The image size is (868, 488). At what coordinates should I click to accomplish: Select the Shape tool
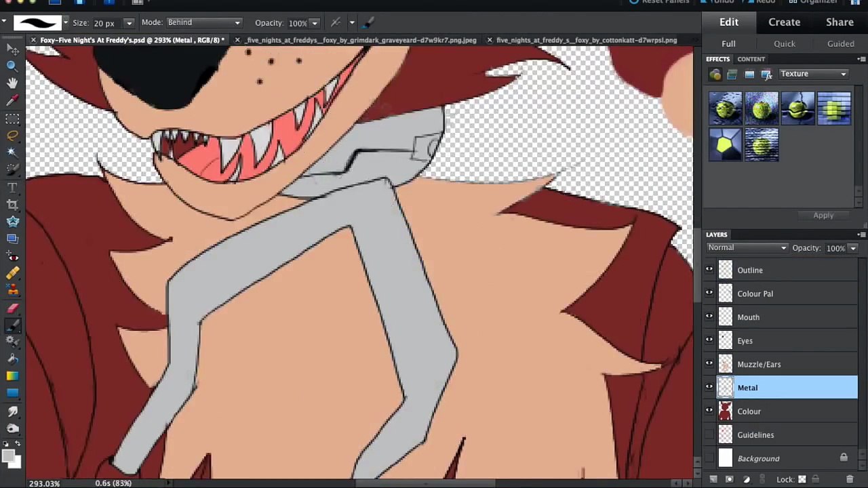pos(12,394)
